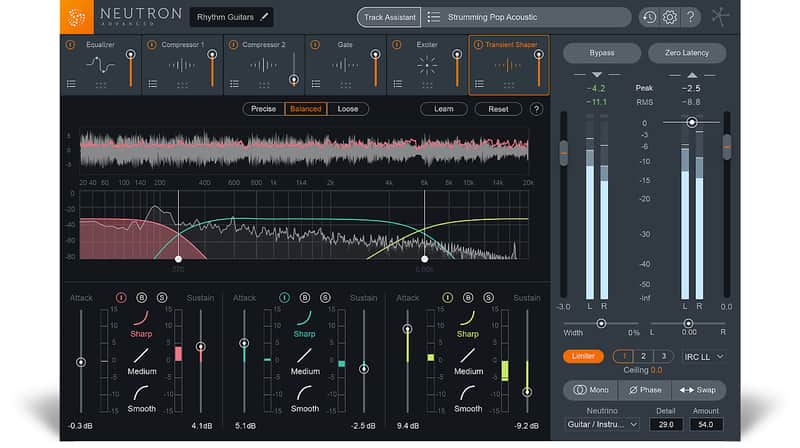Click the Zero Latency button
800x448 pixels.
click(x=686, y=53)
